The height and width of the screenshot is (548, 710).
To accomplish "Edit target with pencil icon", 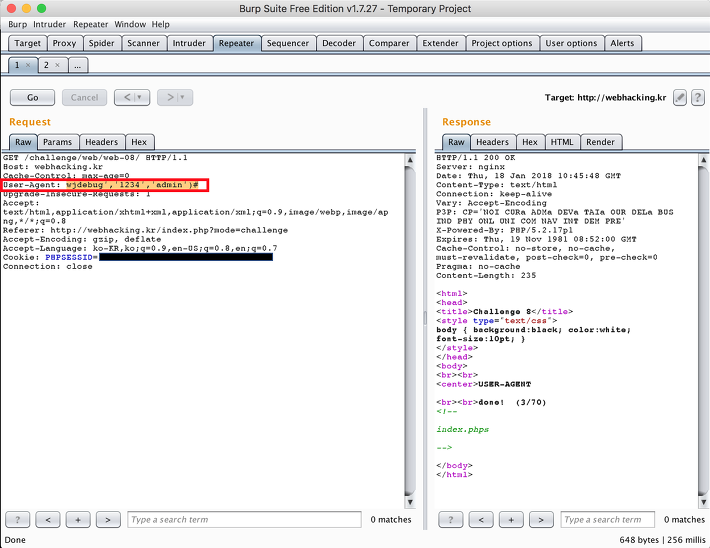I will (x=680, y=97).
